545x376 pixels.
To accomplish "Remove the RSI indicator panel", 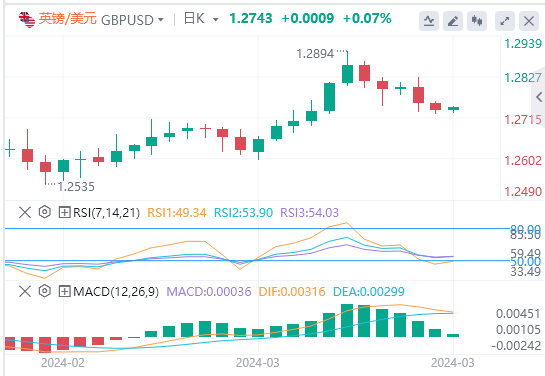I will coord(25,212).
